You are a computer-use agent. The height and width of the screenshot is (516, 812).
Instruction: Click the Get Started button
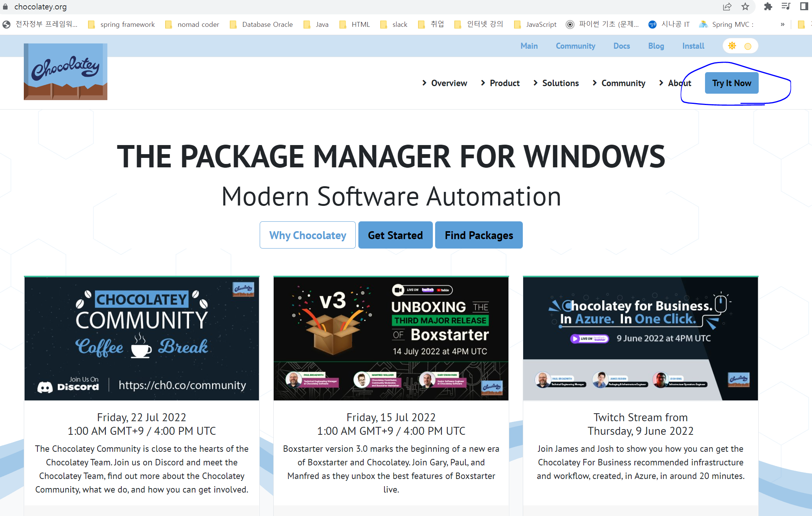point(395,235)
